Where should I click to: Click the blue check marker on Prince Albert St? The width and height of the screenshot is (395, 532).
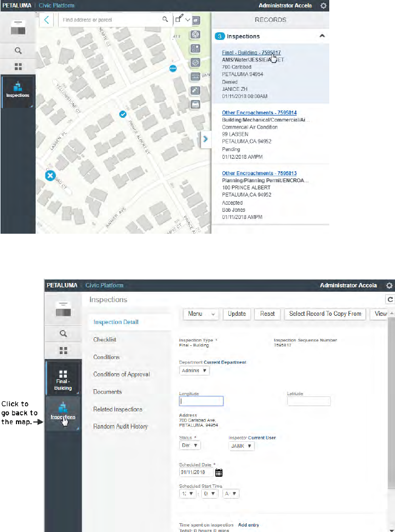click(123, 114)
